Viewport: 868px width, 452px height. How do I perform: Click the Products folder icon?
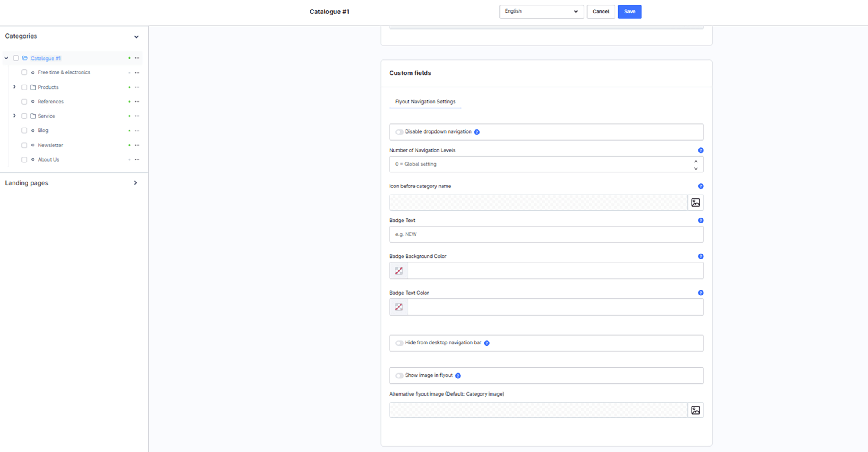(x=33, y=87)
